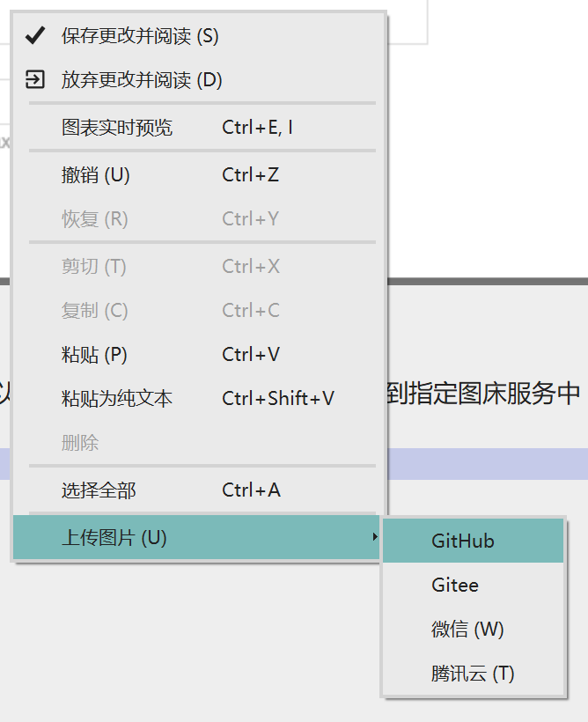Image resolution: width=588 pixels, height=722 pixels.
Task: Choose 粘贴 (P) to paste
Action: (197, 355)
